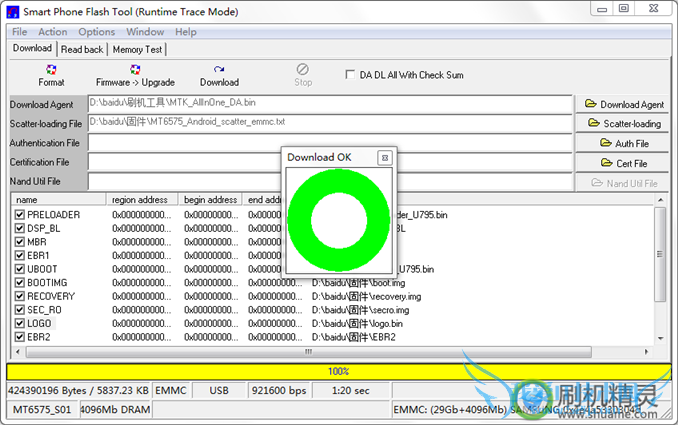
Task: Browse for file with Download Agent folder button
Action: coord(624,104)
